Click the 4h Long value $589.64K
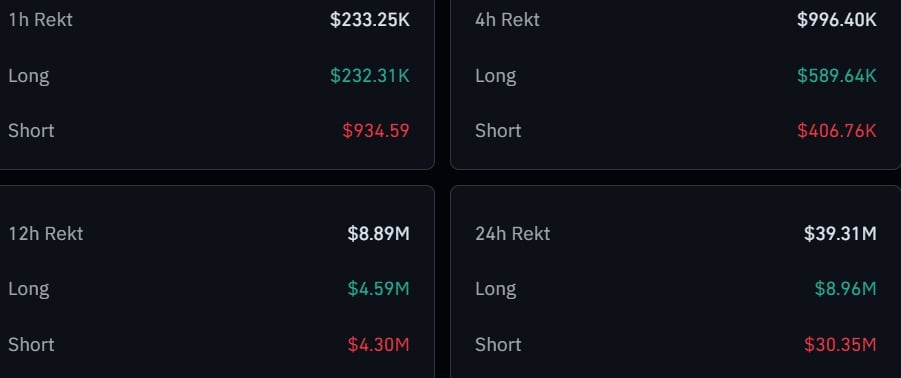The height and width of the screenshot is (378, 901). point(837,76)
